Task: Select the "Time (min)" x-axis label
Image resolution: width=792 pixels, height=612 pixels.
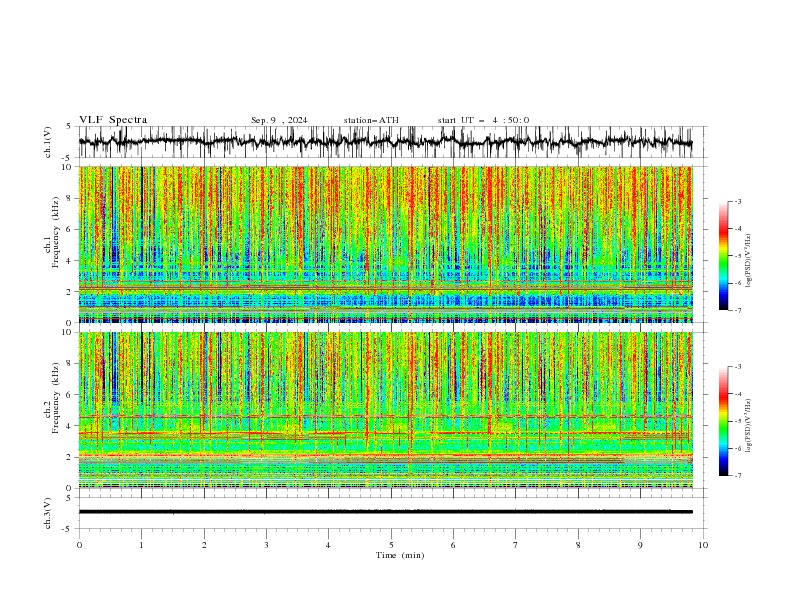Action: (400, 555)
